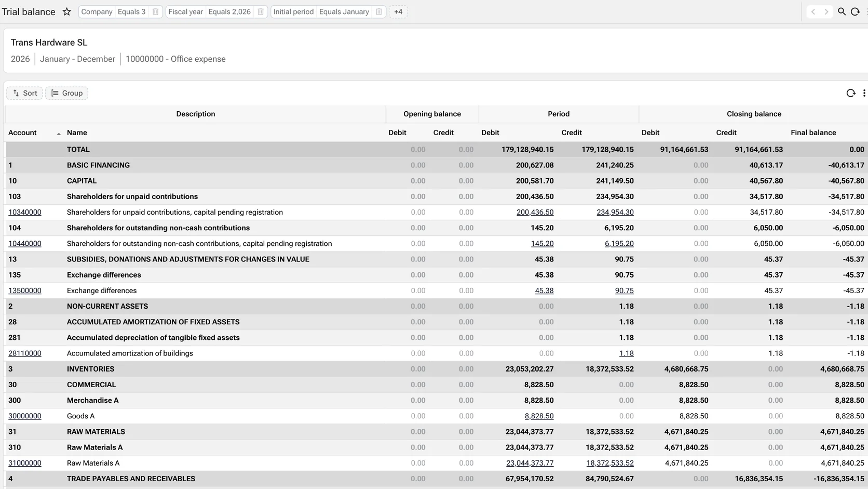868x489 pixels.
Task: Open account 10340000 link
Action: coord(25,212)
